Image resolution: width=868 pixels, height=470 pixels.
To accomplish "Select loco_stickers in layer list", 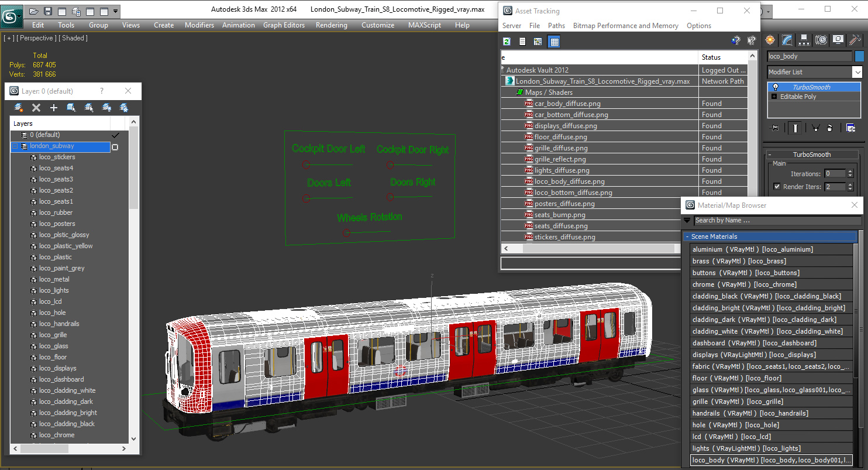I will [57, 157].
